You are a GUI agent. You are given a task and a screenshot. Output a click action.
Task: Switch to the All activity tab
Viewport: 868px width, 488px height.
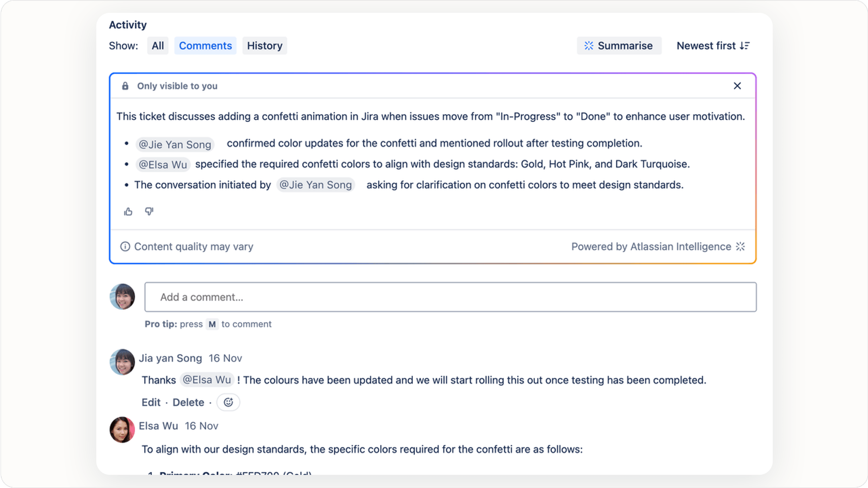158,45
